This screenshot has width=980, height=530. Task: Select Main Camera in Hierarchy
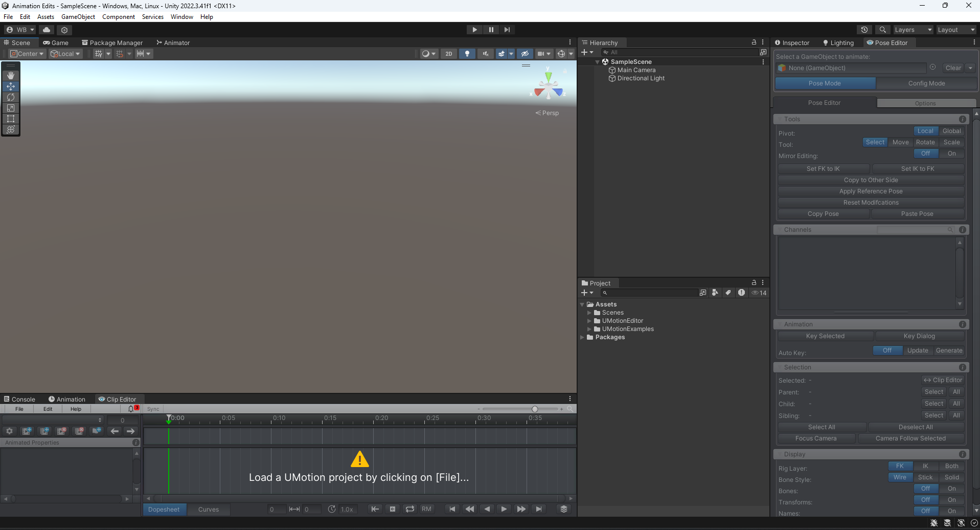[636, 70]
